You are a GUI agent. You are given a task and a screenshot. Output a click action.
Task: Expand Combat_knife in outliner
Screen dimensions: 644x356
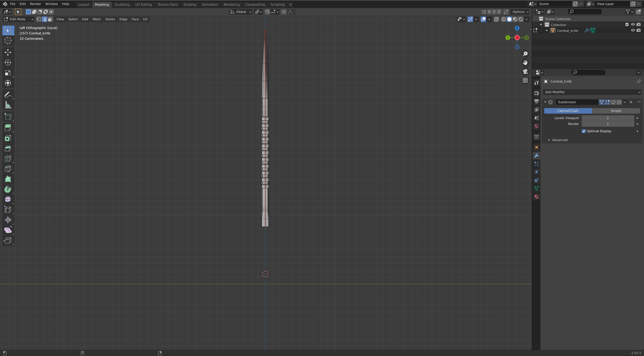[x=547, y=31]
